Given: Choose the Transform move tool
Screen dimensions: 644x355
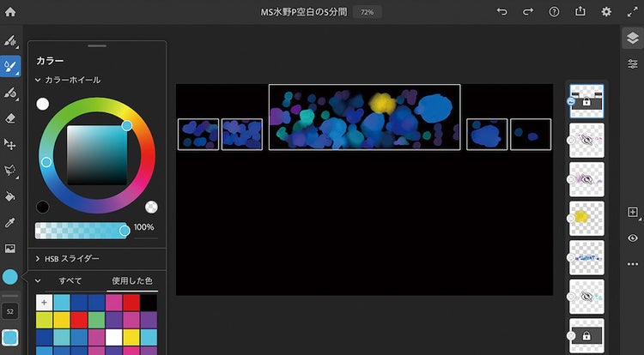Looking at the screenshot, I should tap(10, 144).
